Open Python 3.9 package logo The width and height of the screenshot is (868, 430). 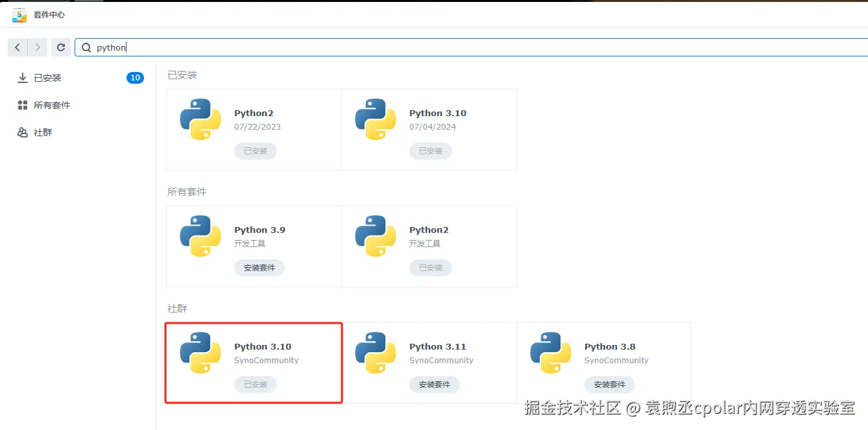200,236
